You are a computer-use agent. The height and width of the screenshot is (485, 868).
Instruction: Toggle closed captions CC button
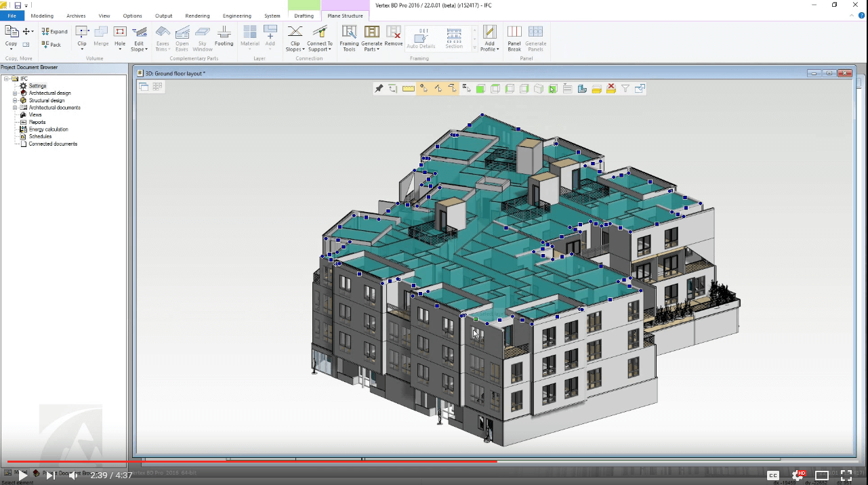(x=773, y=476)
